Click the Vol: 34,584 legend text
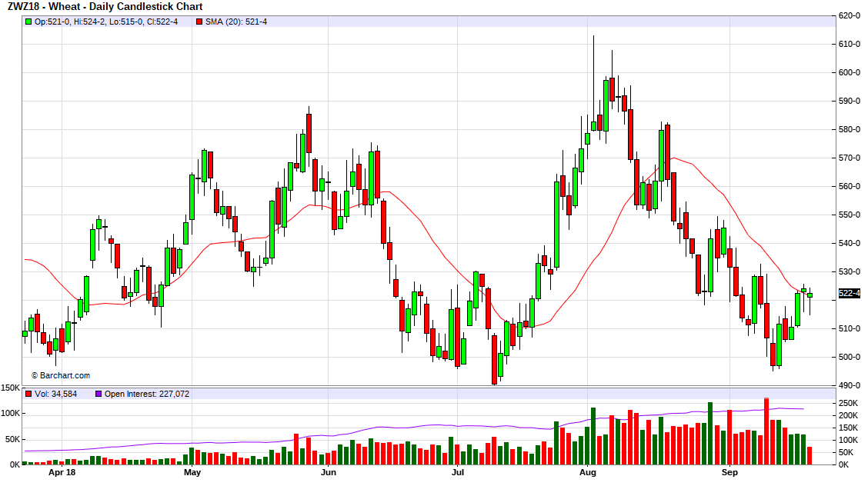Screen dimensions: 868x496 [56, 394]
